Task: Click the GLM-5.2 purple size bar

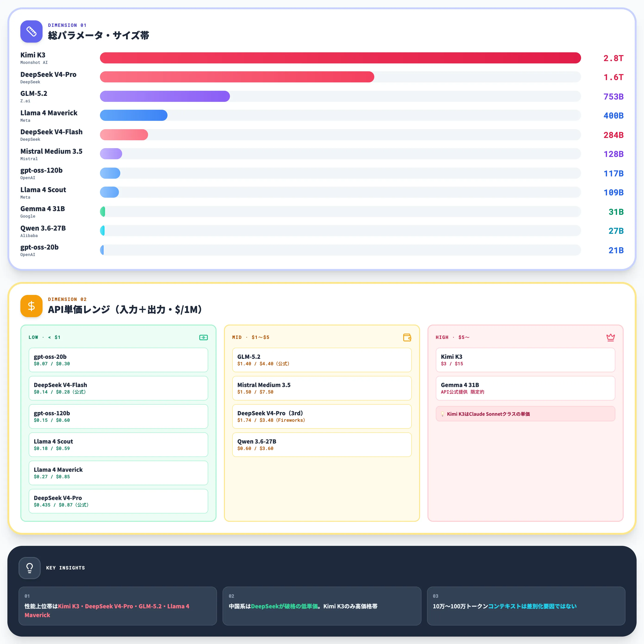Action: (165, 96)
